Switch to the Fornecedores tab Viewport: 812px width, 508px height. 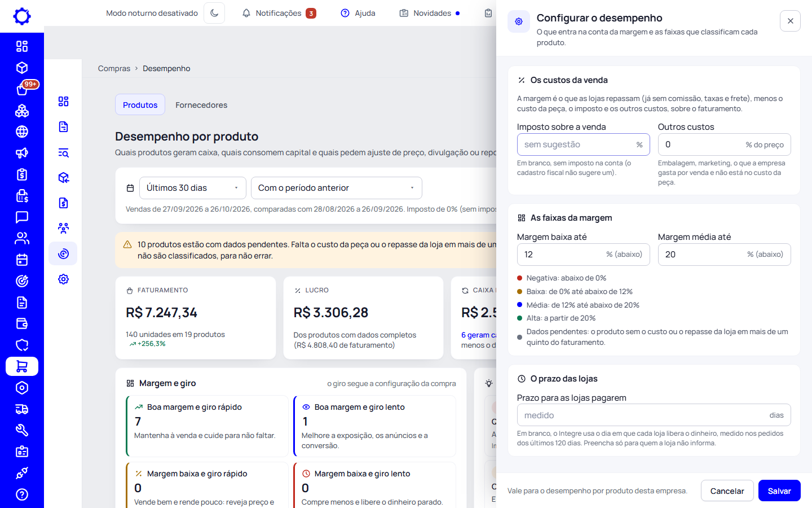click(201, 105)
